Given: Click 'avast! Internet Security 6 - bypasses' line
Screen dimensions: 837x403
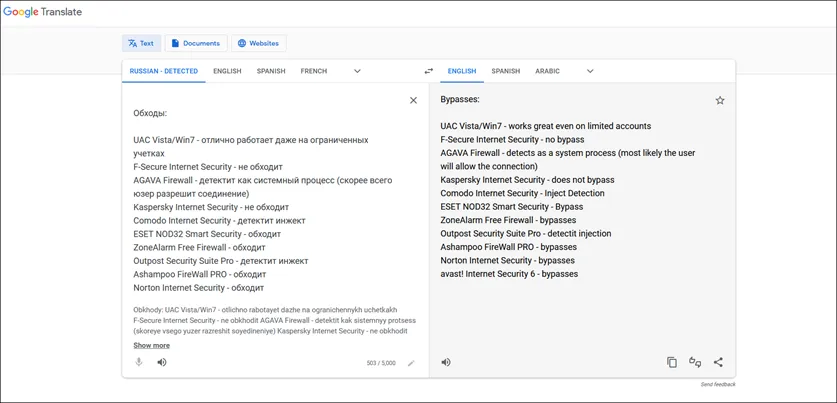Looking at the screenshot, I should [509, 274].
